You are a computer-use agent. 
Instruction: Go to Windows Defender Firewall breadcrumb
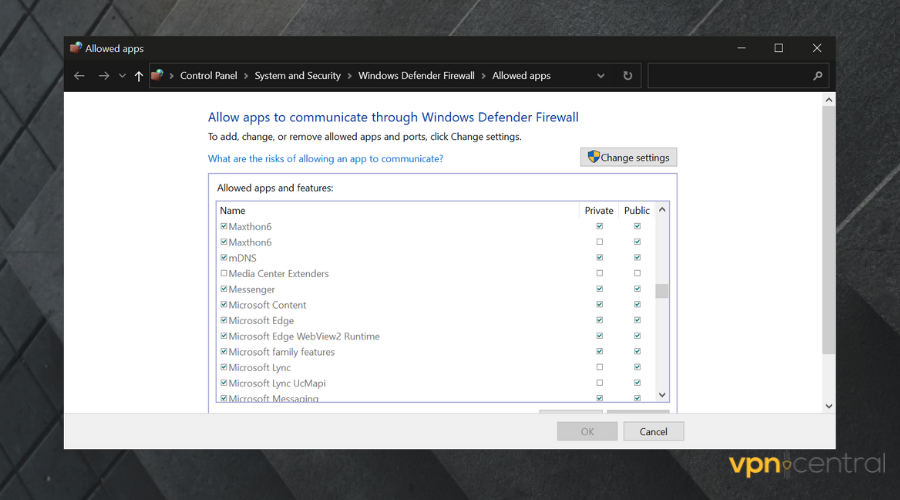click(418, 76)
